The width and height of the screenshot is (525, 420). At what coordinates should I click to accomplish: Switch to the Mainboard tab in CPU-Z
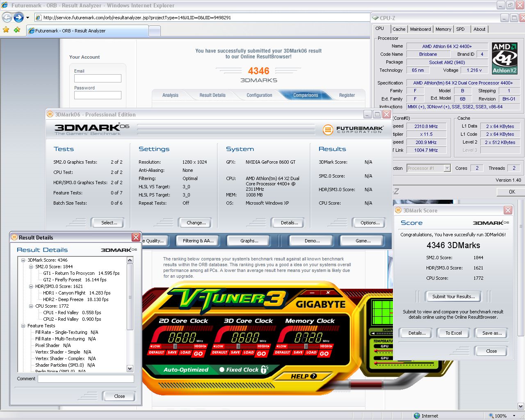pos(420,29)
